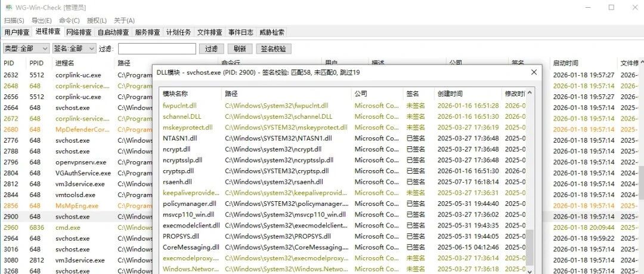Switch to the 进程排查 tab
This screenshot has height=274, width=644.
48,31
